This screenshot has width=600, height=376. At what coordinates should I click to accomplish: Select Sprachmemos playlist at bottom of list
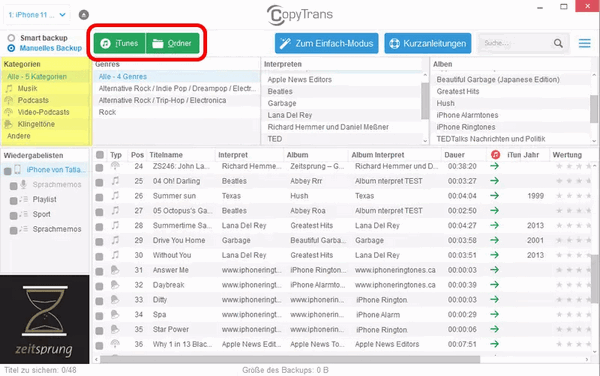pos(57,229)
